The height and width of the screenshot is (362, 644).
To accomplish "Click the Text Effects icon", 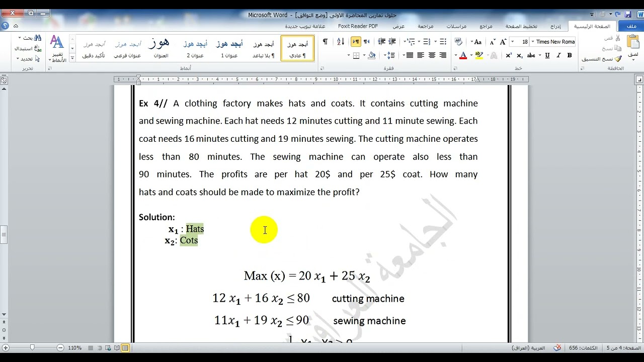I will tap(494, 55).
